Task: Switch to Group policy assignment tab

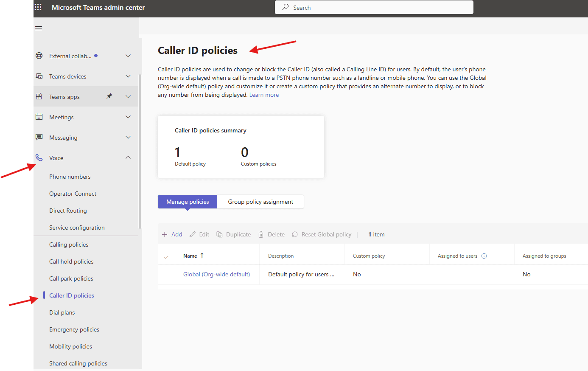Action: pos(260,201)
